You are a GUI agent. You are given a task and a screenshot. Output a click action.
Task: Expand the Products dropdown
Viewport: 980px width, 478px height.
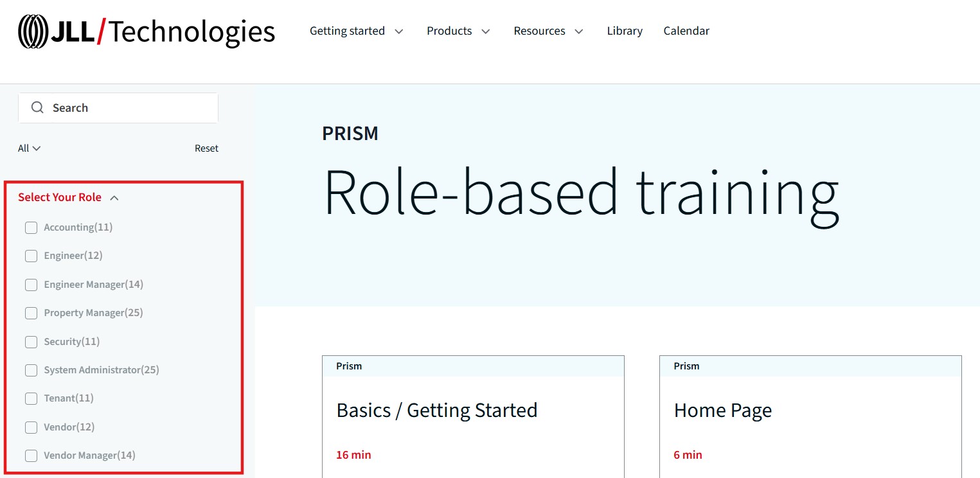pos(458,31)
